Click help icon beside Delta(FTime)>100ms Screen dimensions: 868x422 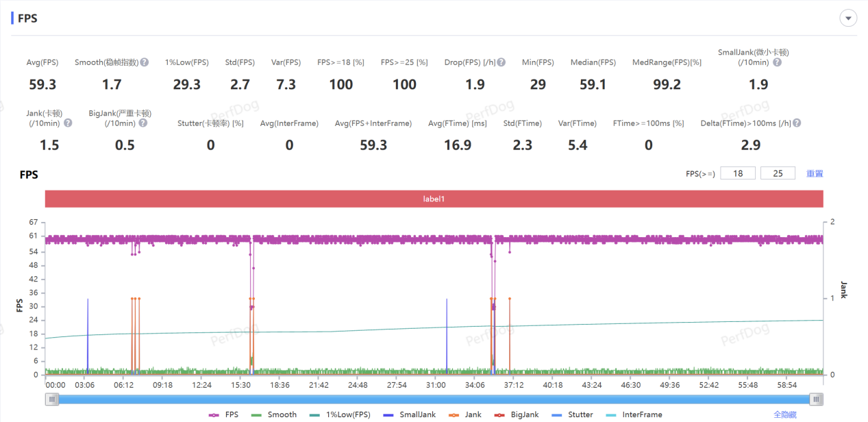(797, 123)
